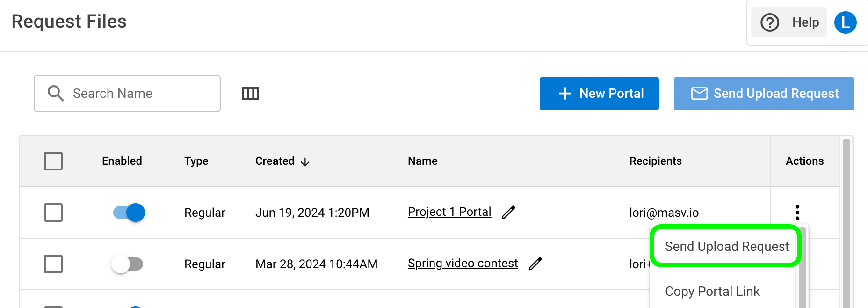Click the Recipients column header

point(656,161)
